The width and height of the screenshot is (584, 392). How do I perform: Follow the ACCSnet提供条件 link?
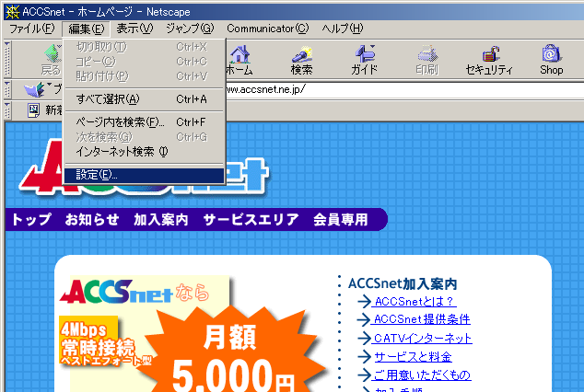tap(420, 319)
